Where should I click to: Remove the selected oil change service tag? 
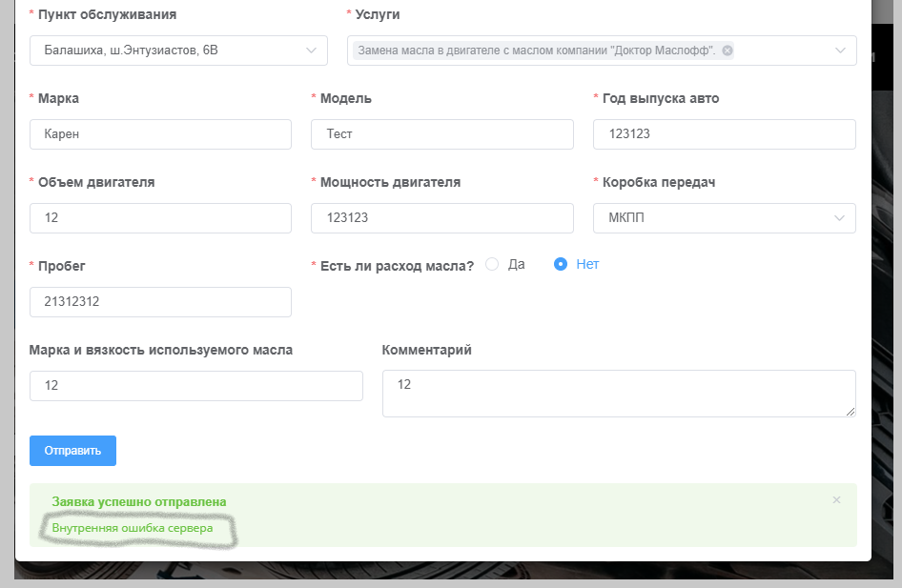click(x=728, y=51)
